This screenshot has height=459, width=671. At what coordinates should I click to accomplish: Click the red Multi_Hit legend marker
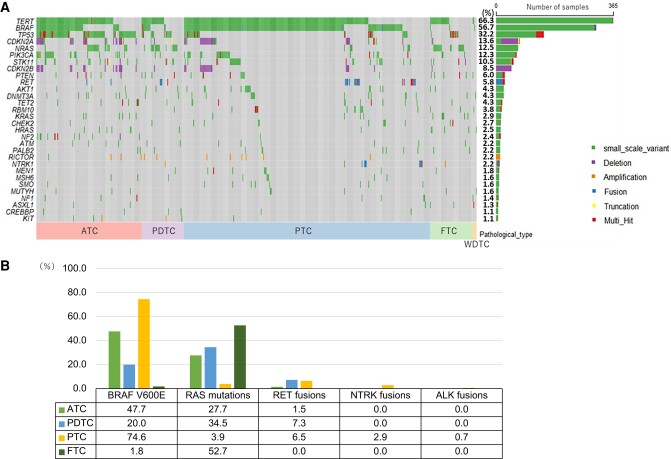pos(594,219)
